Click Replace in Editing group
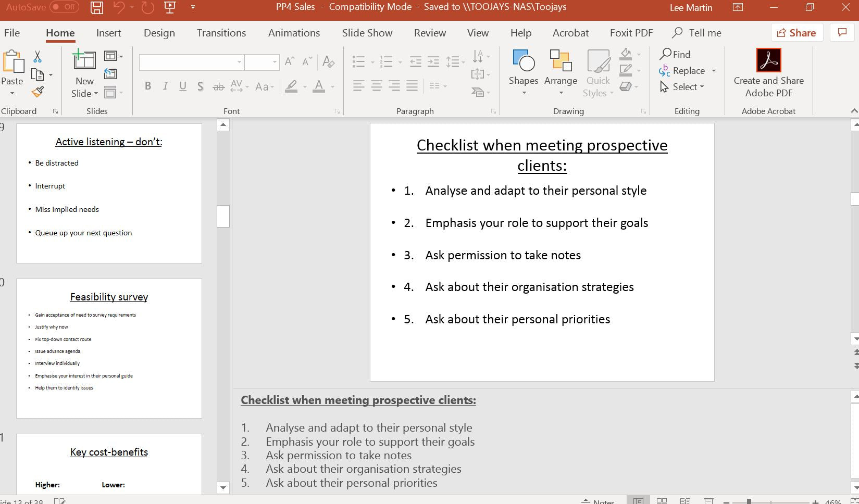859x504 pixels. [682, 71]
